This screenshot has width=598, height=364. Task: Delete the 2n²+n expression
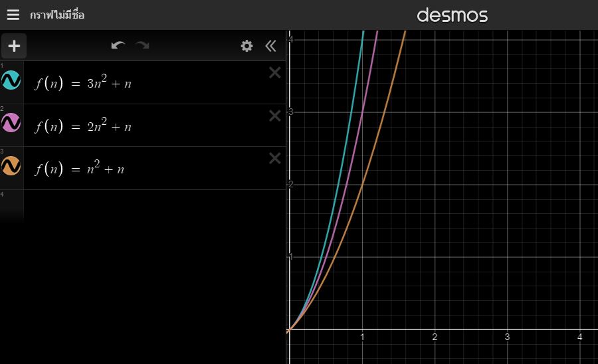point(274,116)
